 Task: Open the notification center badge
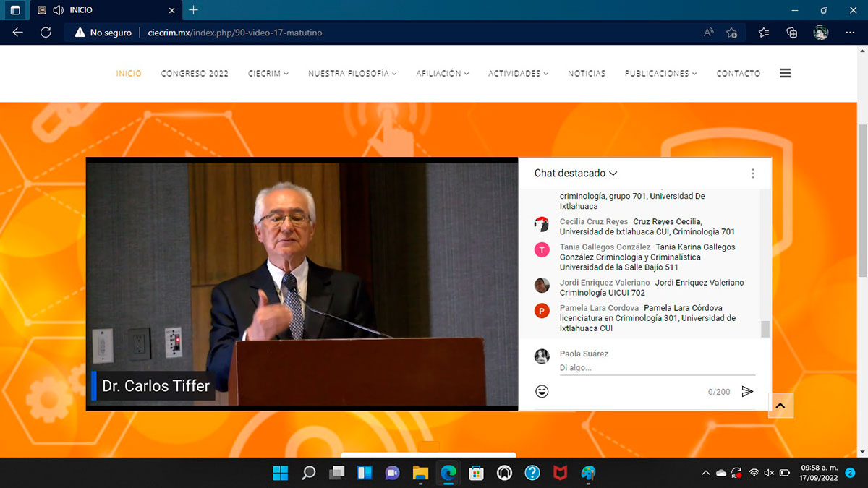coord(850,474)
